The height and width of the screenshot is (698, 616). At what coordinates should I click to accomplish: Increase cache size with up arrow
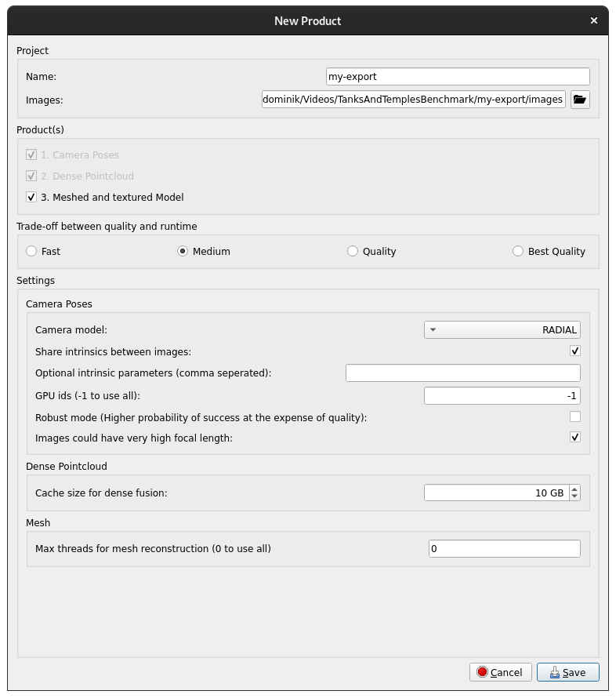[574, 489]
